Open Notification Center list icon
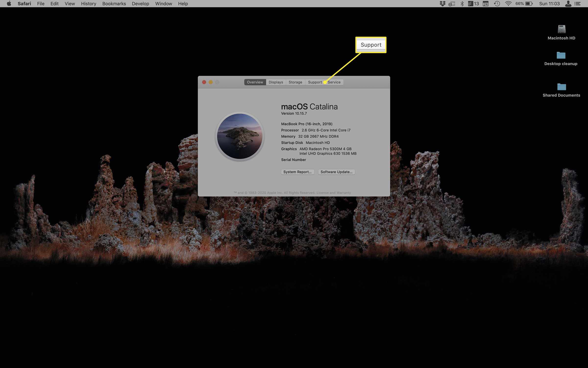This screenshot has height=368, width=588. click(x=577, y=4)
